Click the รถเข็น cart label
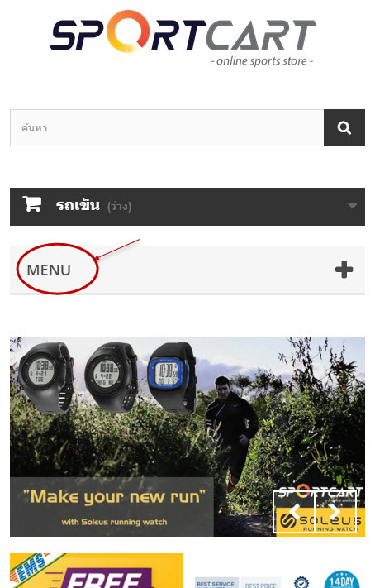Viewport: 375px width, 588px height. pos(78,205)
